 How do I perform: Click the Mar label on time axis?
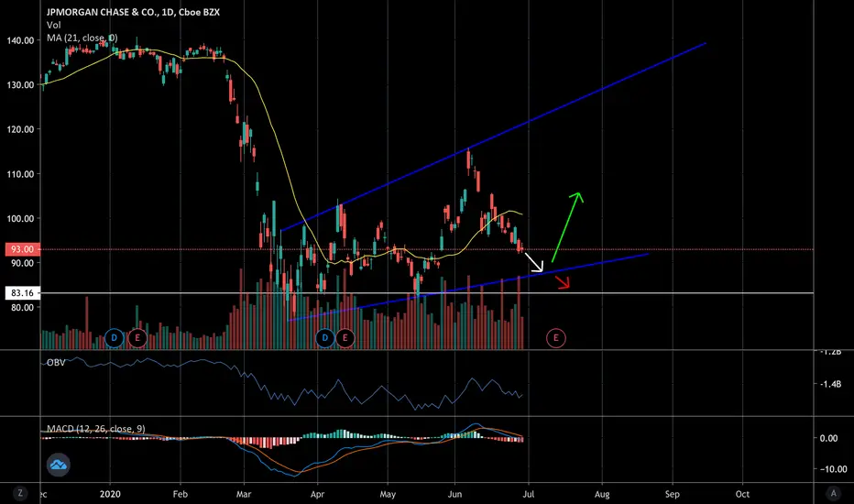pos(244,494)
